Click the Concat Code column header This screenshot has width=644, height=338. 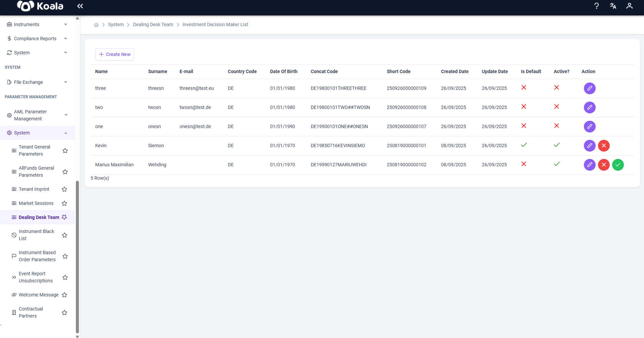click(324, 72)
